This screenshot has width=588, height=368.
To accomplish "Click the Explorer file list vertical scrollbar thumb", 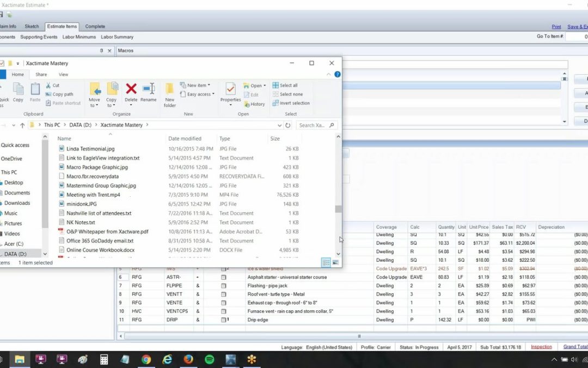I will (338, 209).
